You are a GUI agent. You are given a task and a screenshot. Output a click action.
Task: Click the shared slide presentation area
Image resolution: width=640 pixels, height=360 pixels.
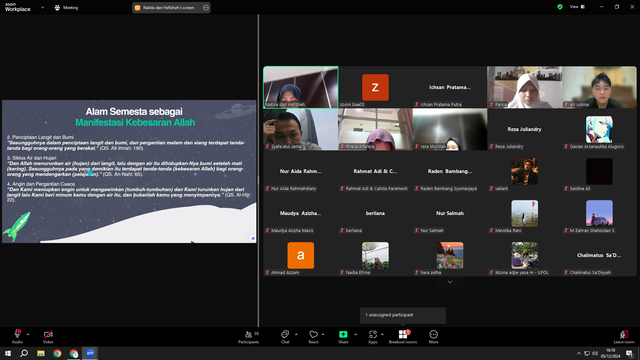pos(129,171)
